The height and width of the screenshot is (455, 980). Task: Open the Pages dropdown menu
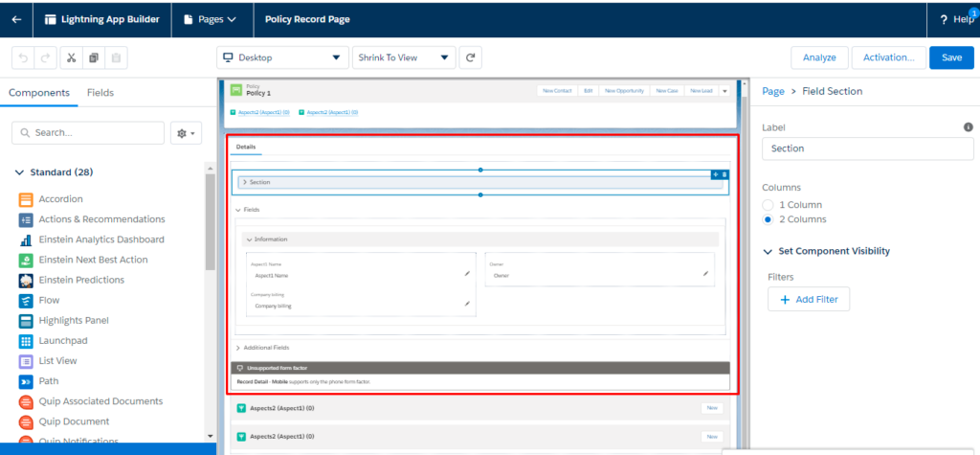tap(210, 19)
